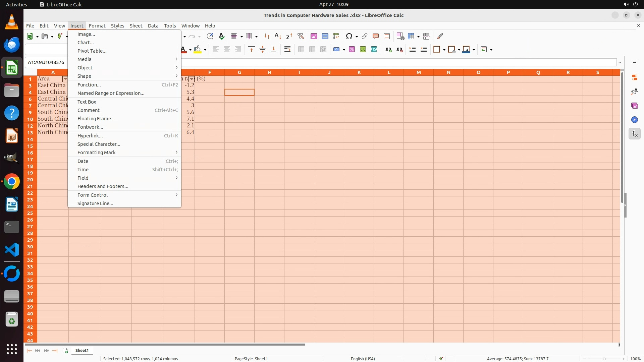Choose Hyperlink... menu entry
Viewport: 644px width, 362px height.
(90, 136)
